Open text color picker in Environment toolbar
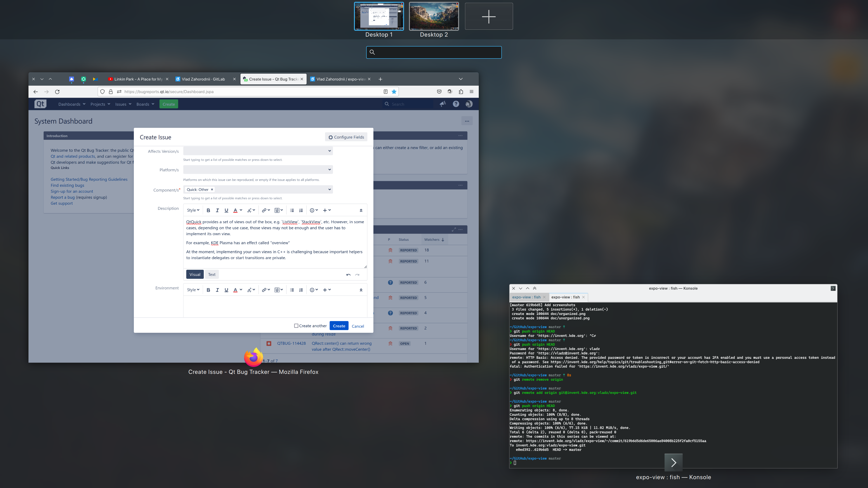868x488 pixels. tap(238, 290)
